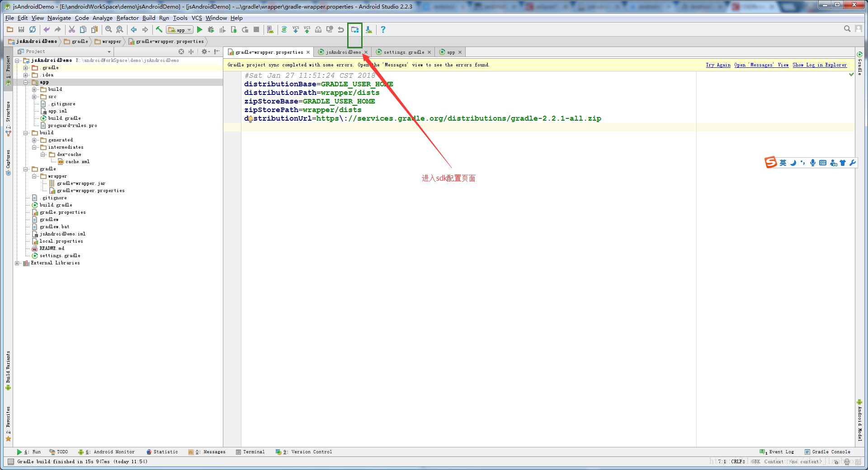Switch to the settings.gradle editor tab
The image size is (868, 470).
pyautogui.click(x=404, y=52)
